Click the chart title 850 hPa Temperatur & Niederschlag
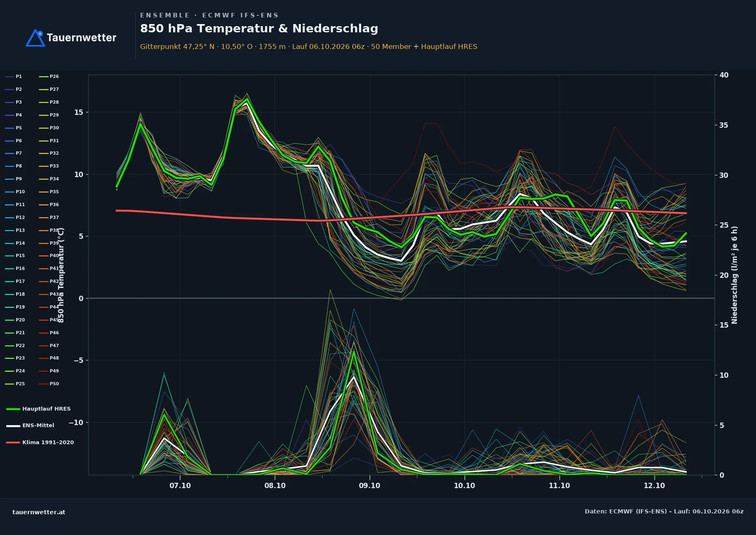 coord(259,29)
